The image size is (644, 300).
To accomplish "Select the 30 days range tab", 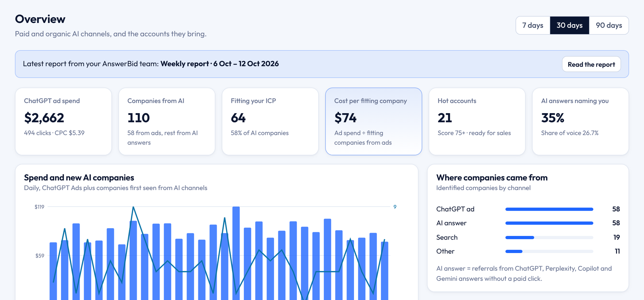I will click(x=569, y=25).
